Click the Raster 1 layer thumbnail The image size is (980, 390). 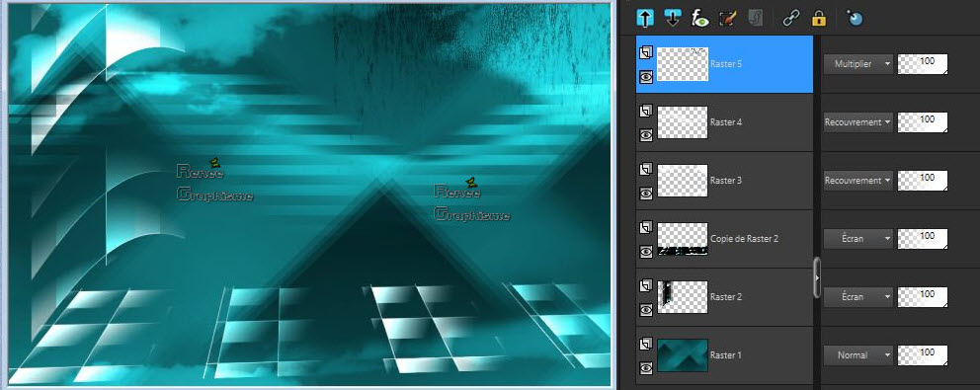[x=683, y=355]
